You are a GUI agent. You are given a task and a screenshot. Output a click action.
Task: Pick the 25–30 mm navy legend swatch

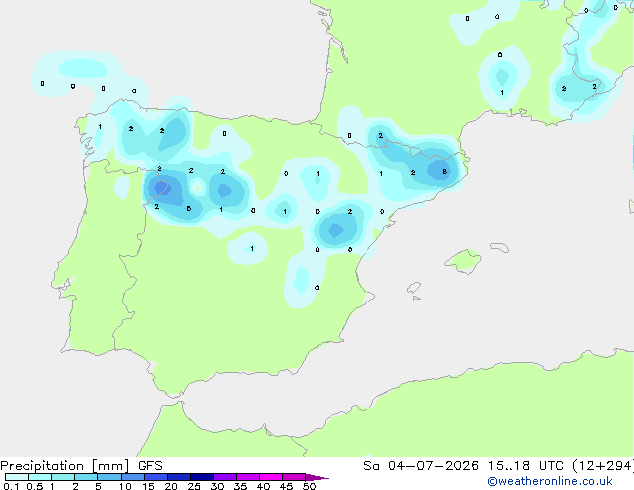pos(202,477)
